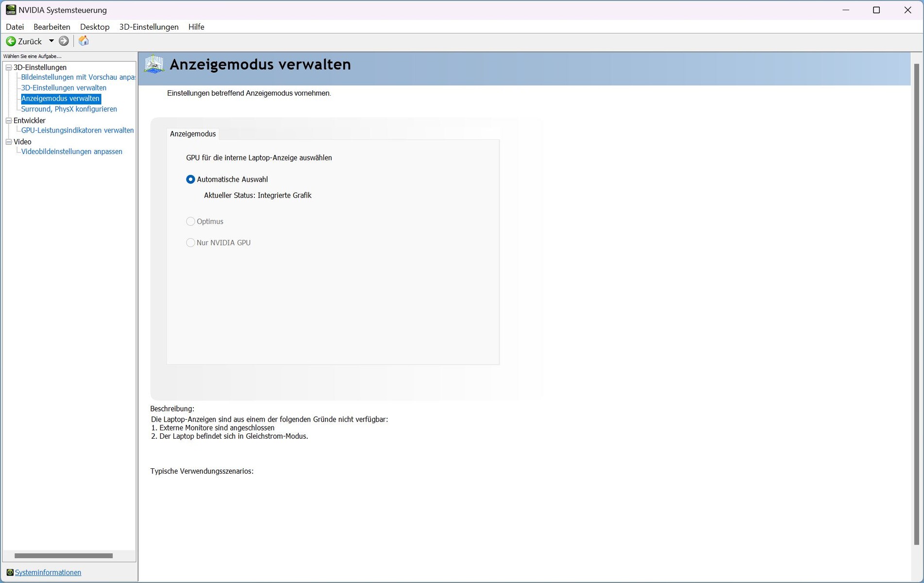Open Surround, PhysX konfigurieren page
This screenshot has width=924, height=583.
click(x=69, y=109)
